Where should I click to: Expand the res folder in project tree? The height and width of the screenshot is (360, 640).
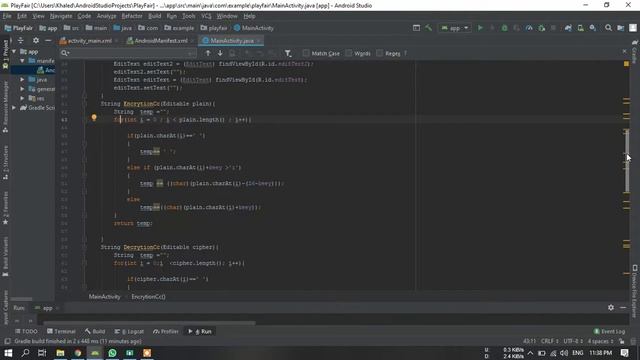click(22, 98)
